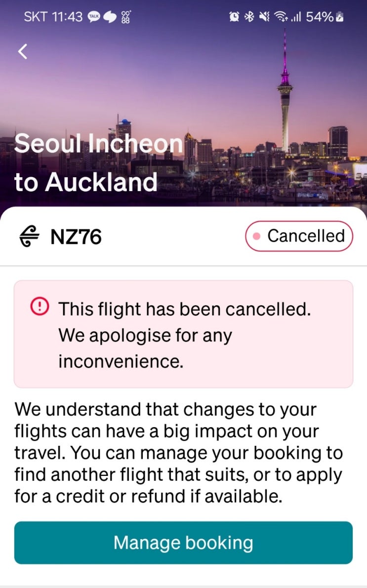Tap the NZ76 flight number
367x588 pixels.
(76, 237)
